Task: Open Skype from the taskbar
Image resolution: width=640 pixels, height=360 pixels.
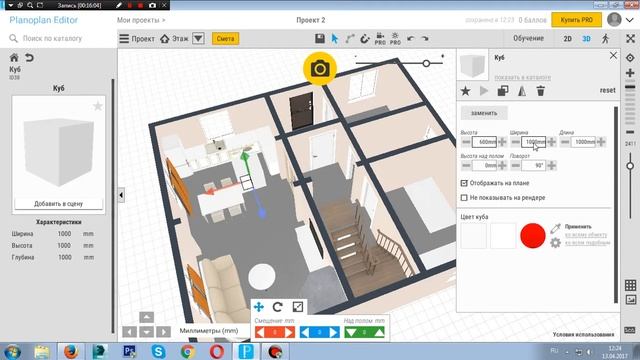Action: (158, 351)
